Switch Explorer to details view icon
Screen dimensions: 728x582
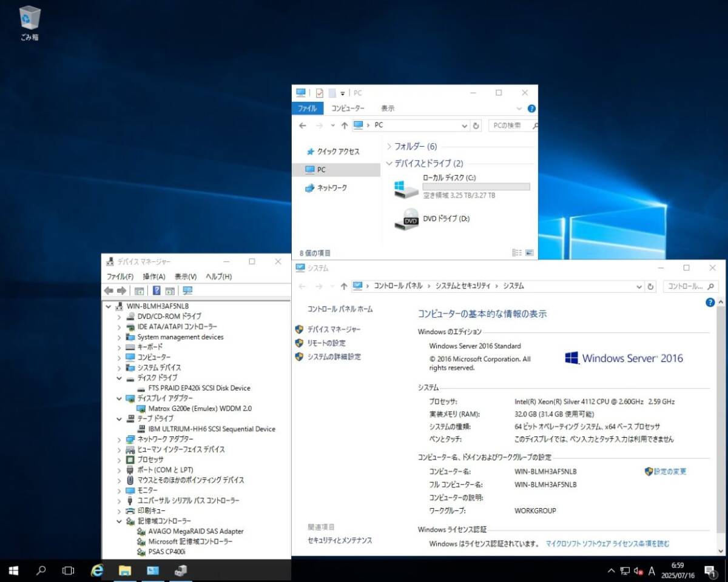point(517,253)
